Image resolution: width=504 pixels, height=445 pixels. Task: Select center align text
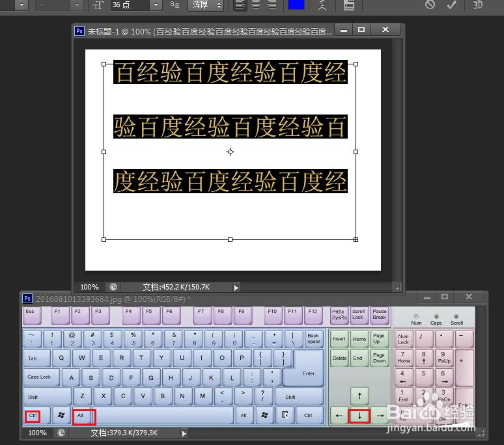point(256,5)
